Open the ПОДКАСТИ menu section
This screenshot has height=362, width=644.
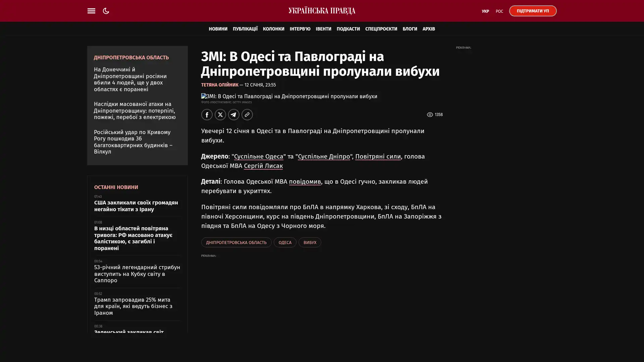348,29
